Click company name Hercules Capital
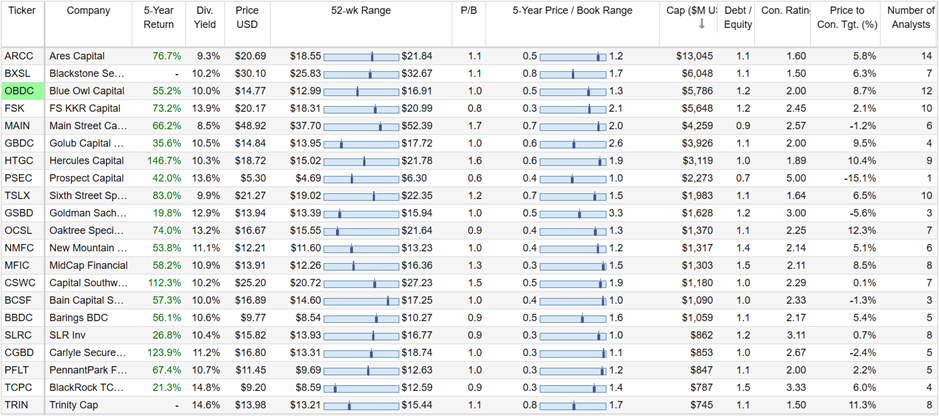 pos(87,161)
